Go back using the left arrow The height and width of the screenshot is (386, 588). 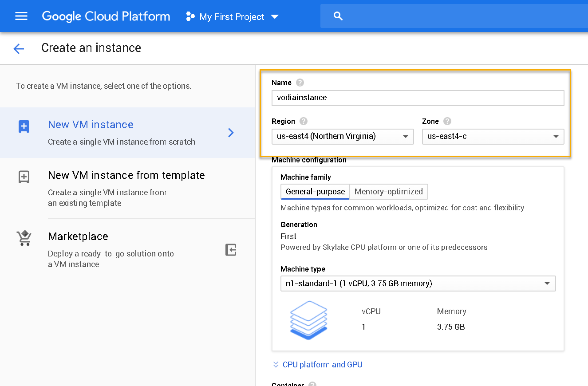click(19, 48)
